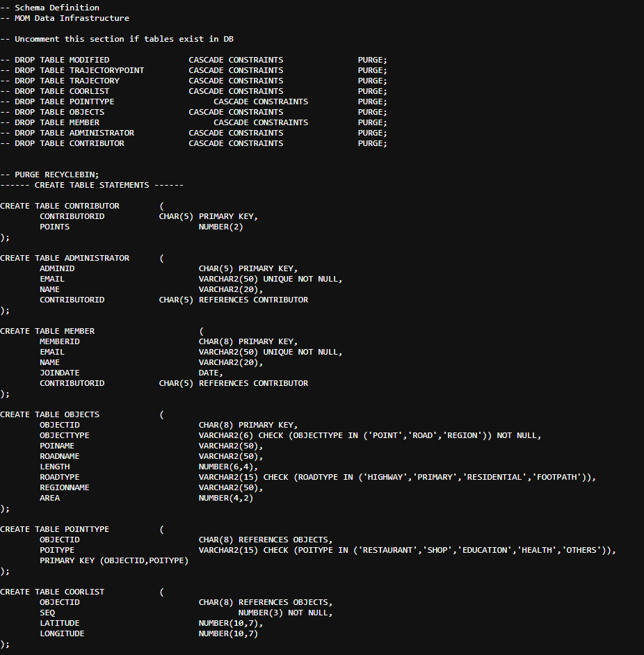Click the LENGTH column name
The width and height of the screenshot is (644, 655).
[x=55, y=467]
